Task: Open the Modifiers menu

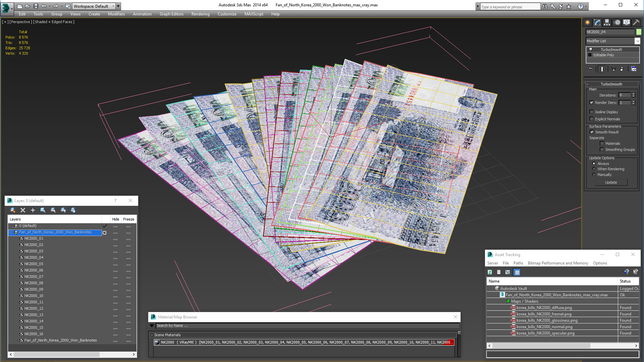Action: click(116, 14)
